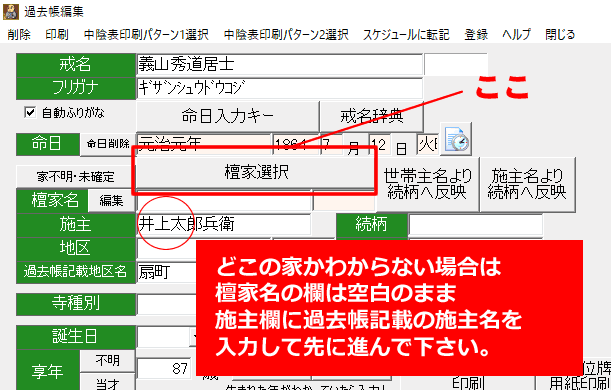
Task: Click the app icon in title bar
Action: pyautogui.click(x=11, y=12)
